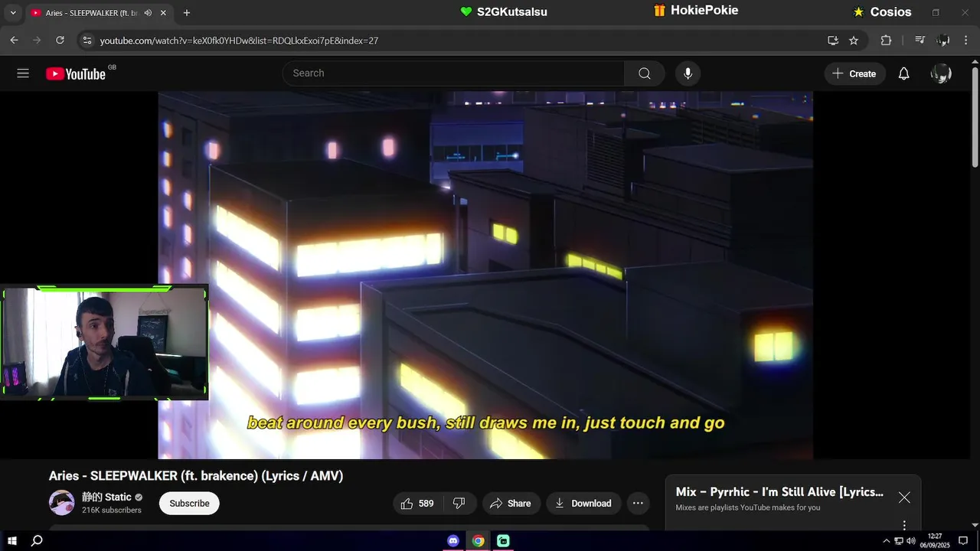Open Discord from the taskbar
The width and height of the screenshot is (980, 551).
[x=453, y=541]
